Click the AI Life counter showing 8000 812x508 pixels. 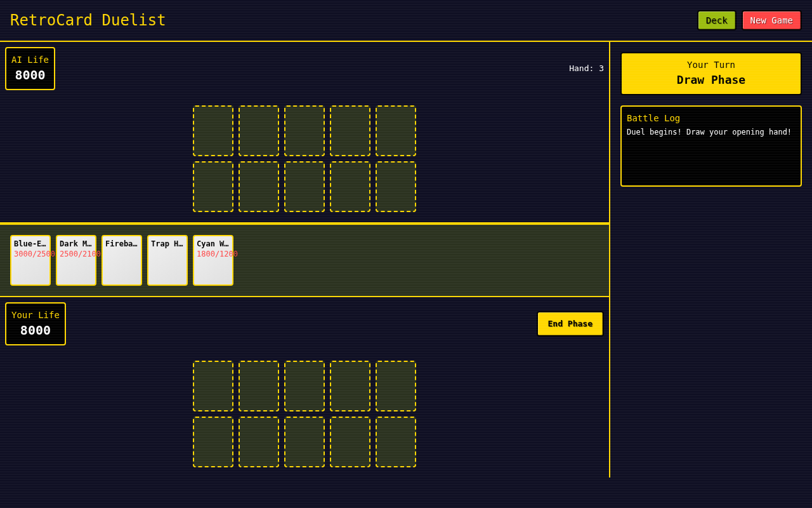pos(30,68)
